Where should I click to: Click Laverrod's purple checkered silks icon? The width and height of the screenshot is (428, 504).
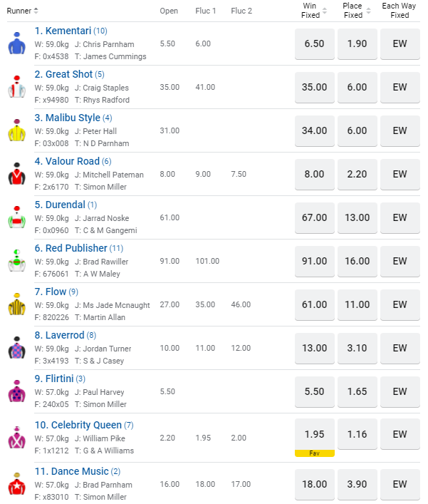16,348
